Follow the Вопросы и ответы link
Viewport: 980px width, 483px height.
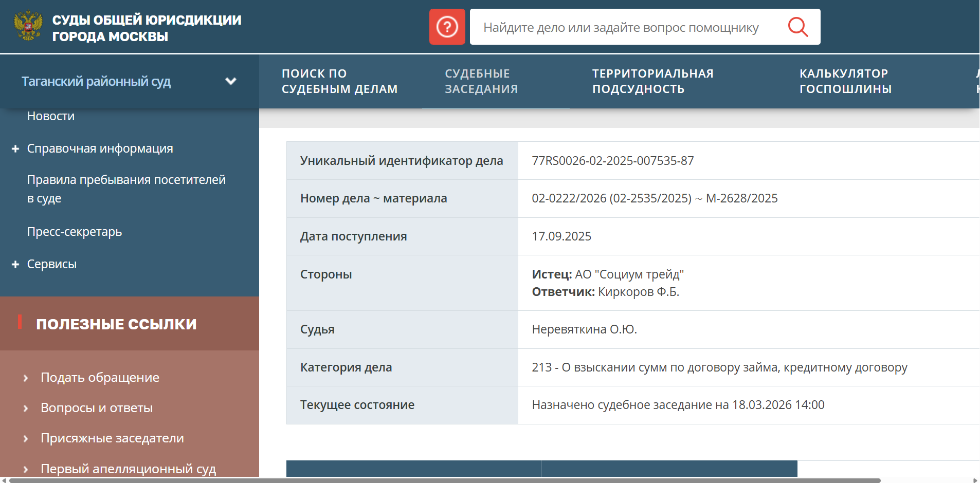tap(97, 408)
